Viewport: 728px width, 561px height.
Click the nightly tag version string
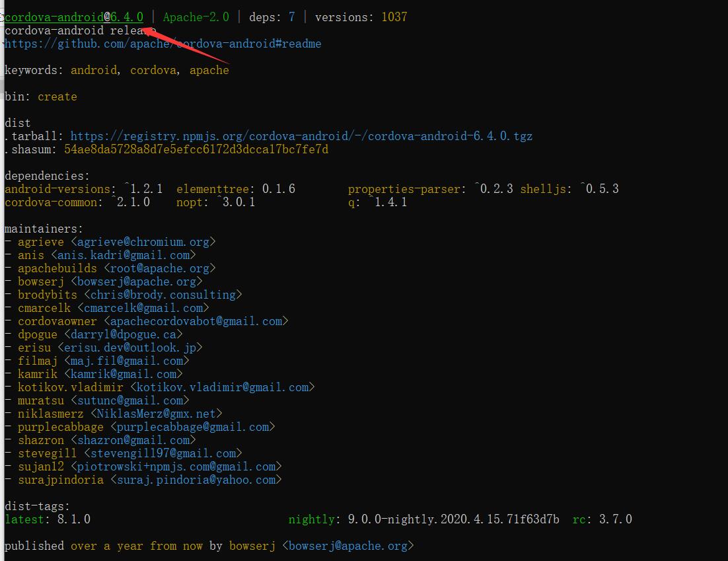point(454,519)
